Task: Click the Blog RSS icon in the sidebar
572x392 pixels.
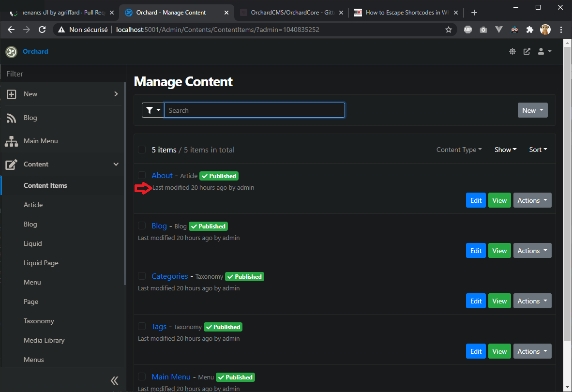Action: click(x=11, y=118)
